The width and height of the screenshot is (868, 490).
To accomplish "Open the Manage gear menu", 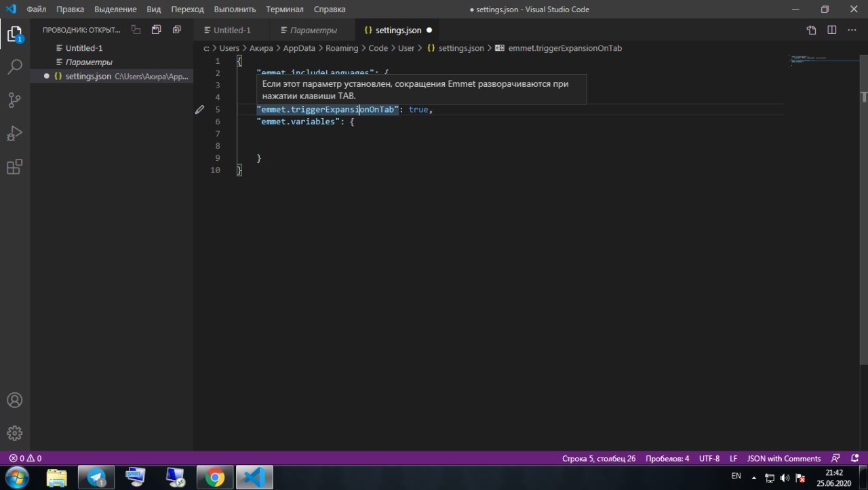I will tap(15, 433).
